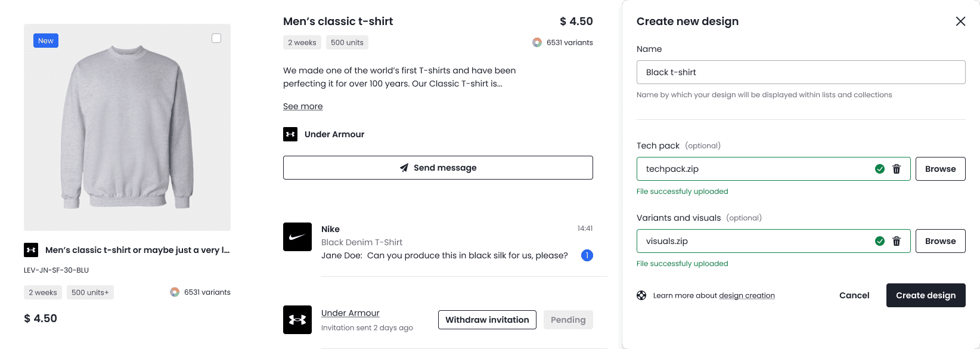Withdraw the Under Armour invitation
Image resolution: width=980 pixels, height=349 pixels.
[487, 320]
